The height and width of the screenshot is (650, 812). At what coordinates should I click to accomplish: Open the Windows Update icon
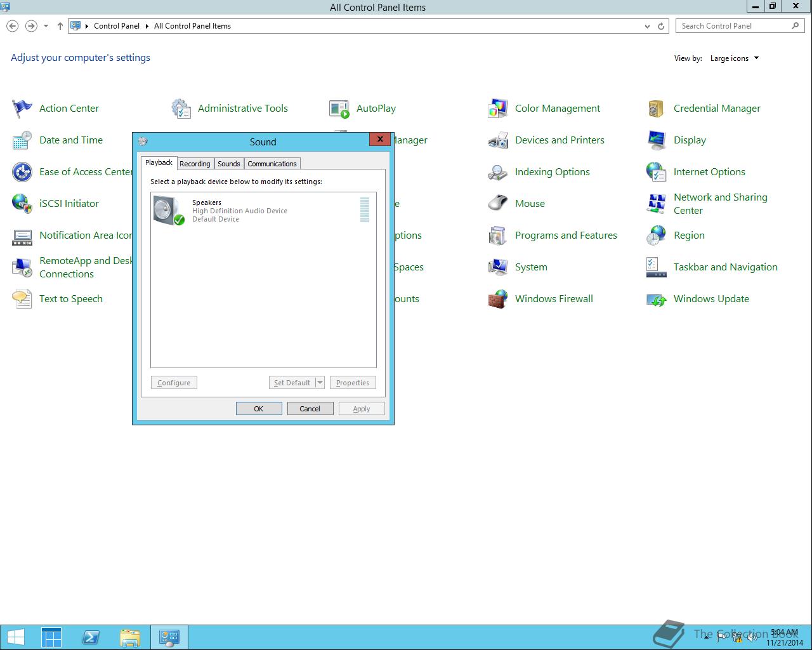(x=657, y=299)
